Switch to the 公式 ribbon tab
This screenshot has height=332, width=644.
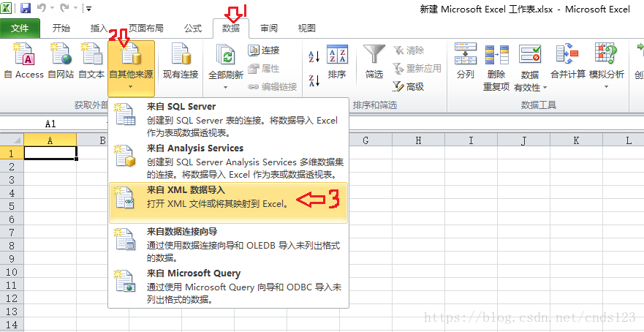click(193, 29)
